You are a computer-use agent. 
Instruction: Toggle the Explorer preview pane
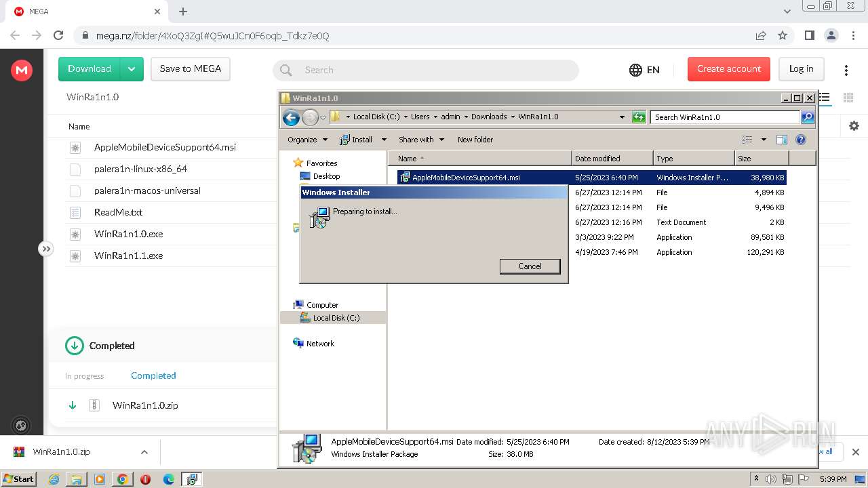click(x=782, y=140)
